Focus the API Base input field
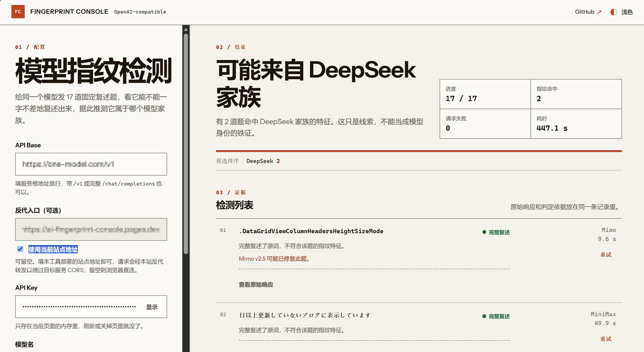Viewport: 644px width, 352px height. pos(91,164)
